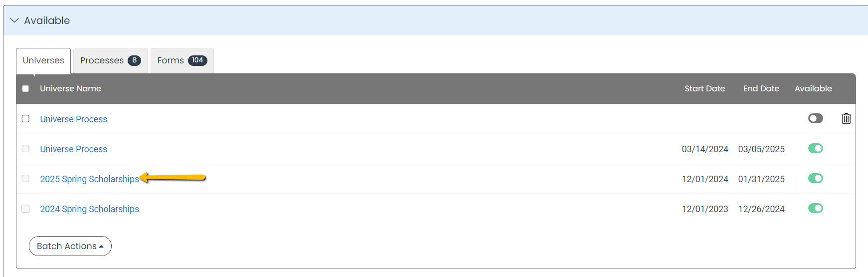Open the 2024 Spring Scholarships link
This screenshot has height=277, width=868.
90,209
